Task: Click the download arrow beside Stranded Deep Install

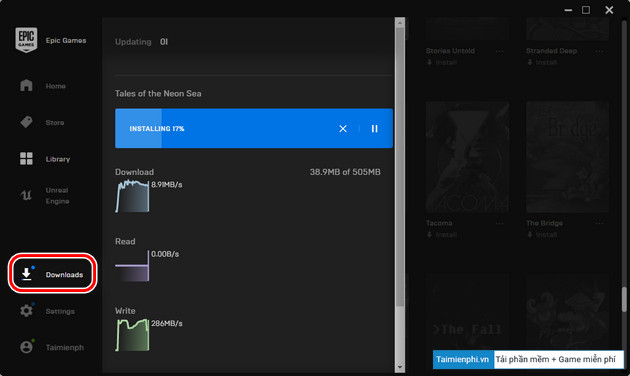Action: [530, 62]
